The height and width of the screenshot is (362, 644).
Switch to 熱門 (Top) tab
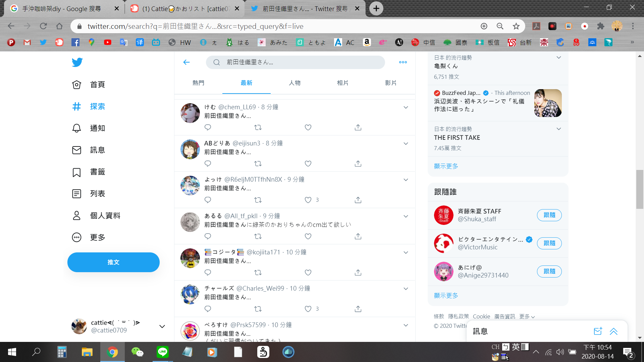[198, 83]
